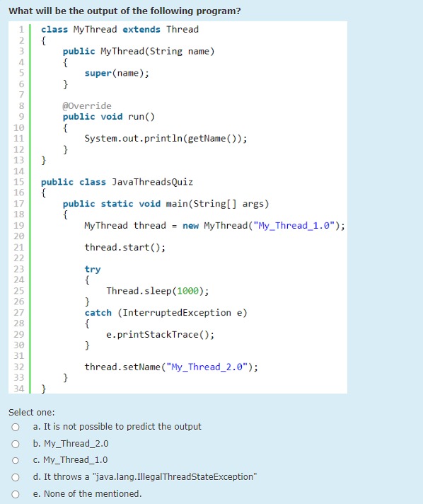Click answer label 'c. My_Thread_1.0'

coord(70,460)
